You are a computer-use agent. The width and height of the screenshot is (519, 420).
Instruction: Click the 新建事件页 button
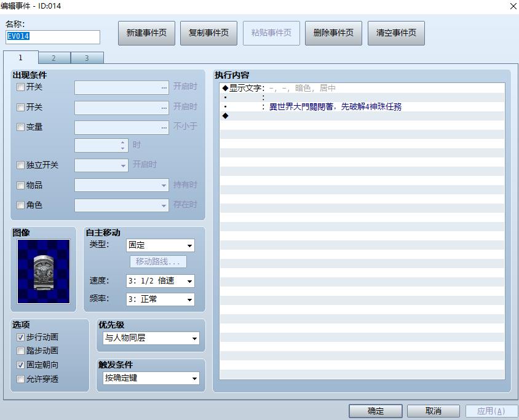coord(146,33)
